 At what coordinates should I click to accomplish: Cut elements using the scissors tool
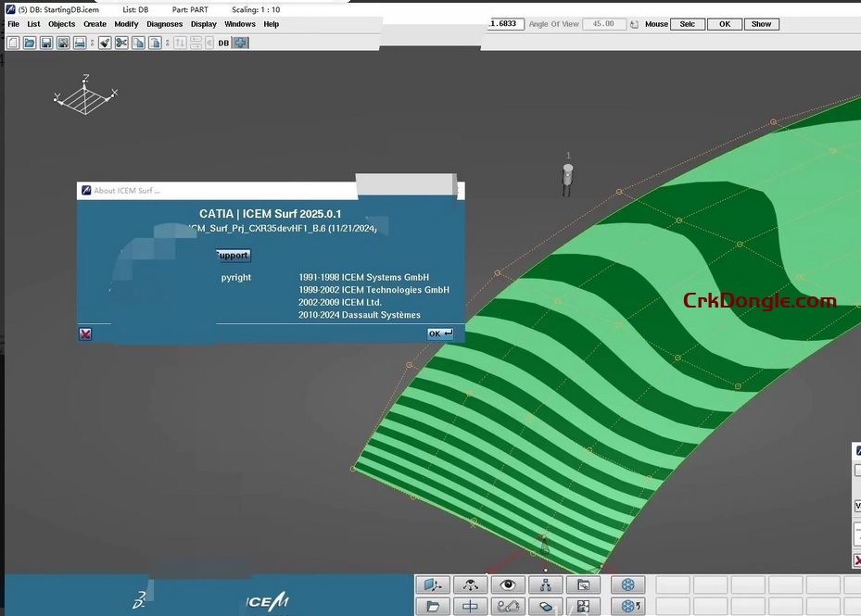[120, 43]
